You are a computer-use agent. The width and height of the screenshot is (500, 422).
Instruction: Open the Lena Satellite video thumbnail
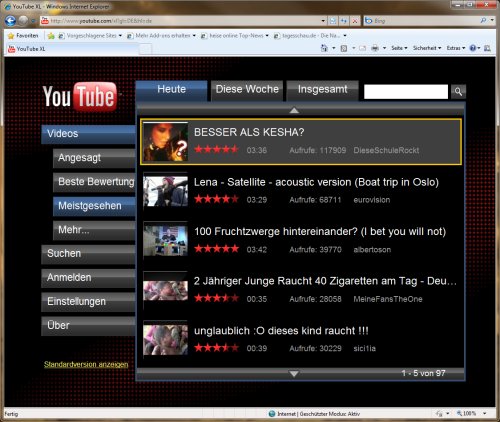point(165,191)
